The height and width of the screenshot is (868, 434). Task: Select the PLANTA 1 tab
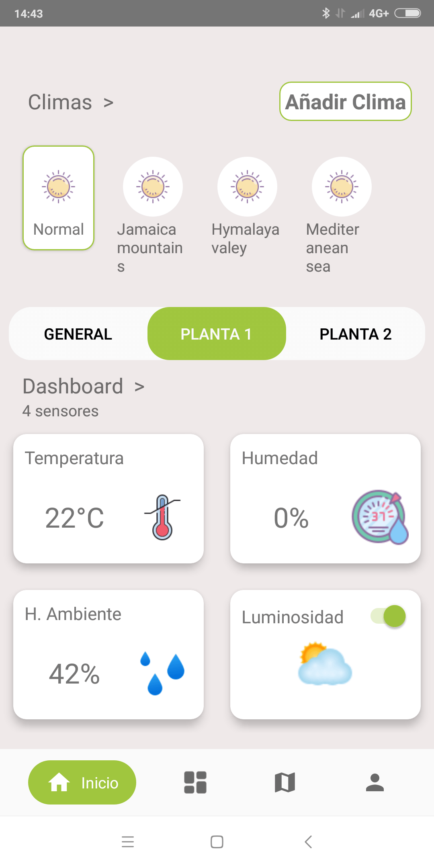tap(217, 334)
